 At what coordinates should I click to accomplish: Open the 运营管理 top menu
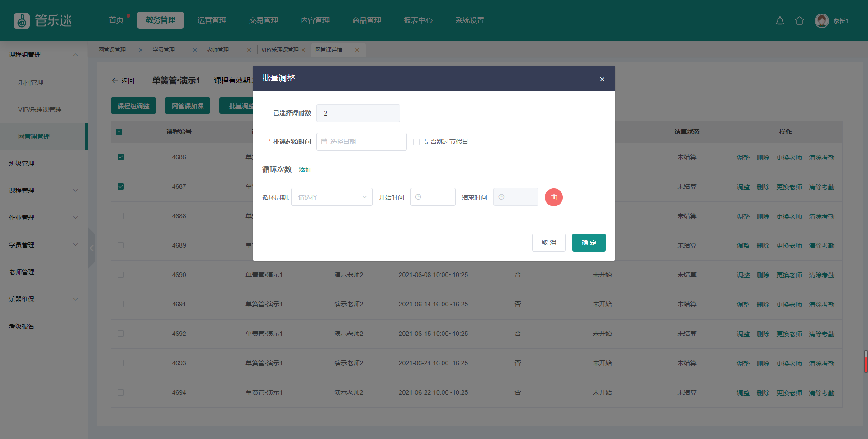click(212, 20)
